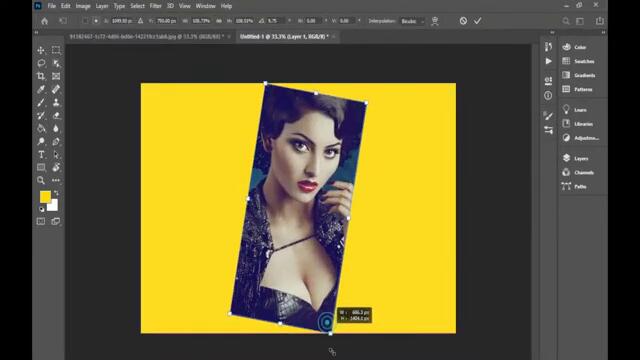The image size is (640, 360).
Task: Open the Info panel icon
Action: coord(548,96)
